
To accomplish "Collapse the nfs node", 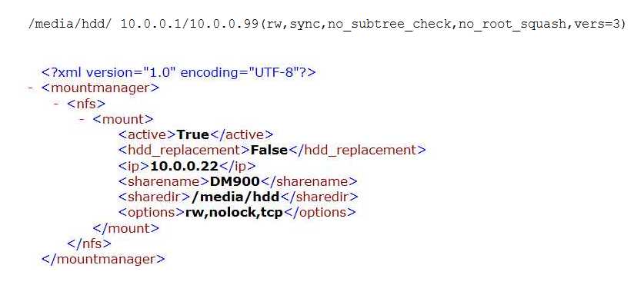I will click(56, 104).
